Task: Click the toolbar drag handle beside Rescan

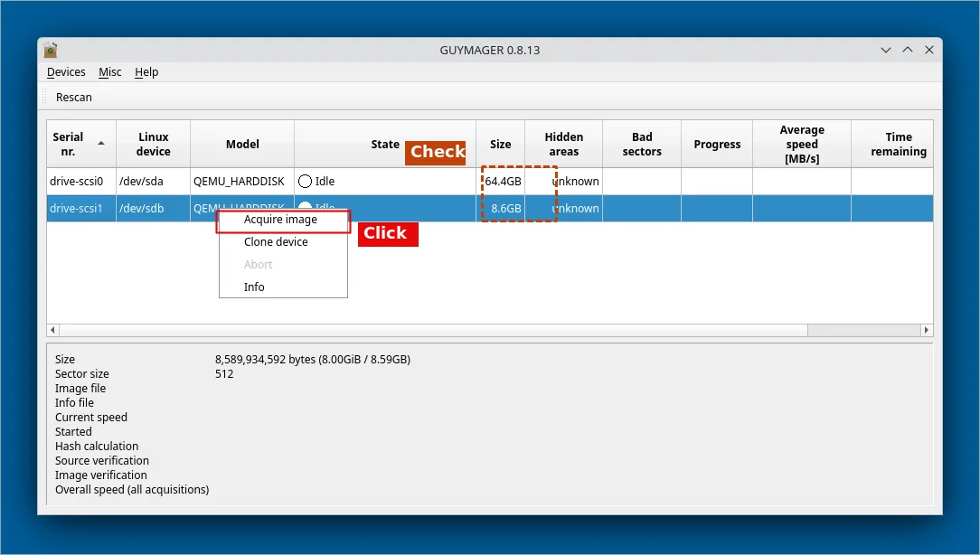Action: (44, 97)
